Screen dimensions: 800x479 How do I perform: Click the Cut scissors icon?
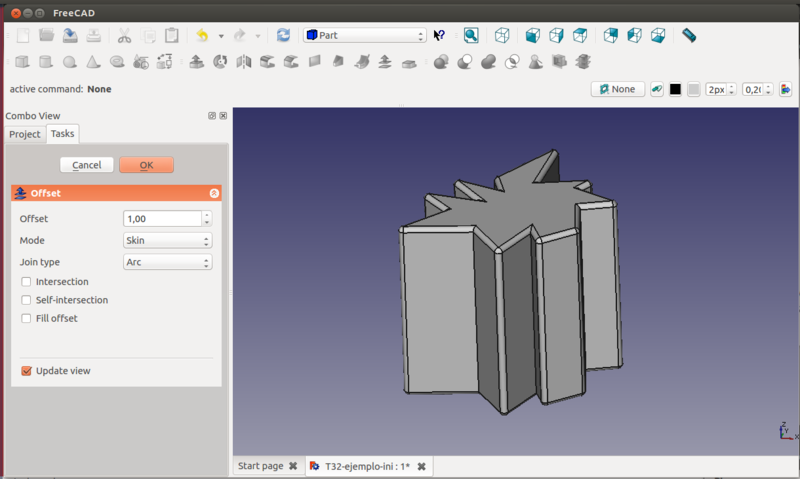124,35
